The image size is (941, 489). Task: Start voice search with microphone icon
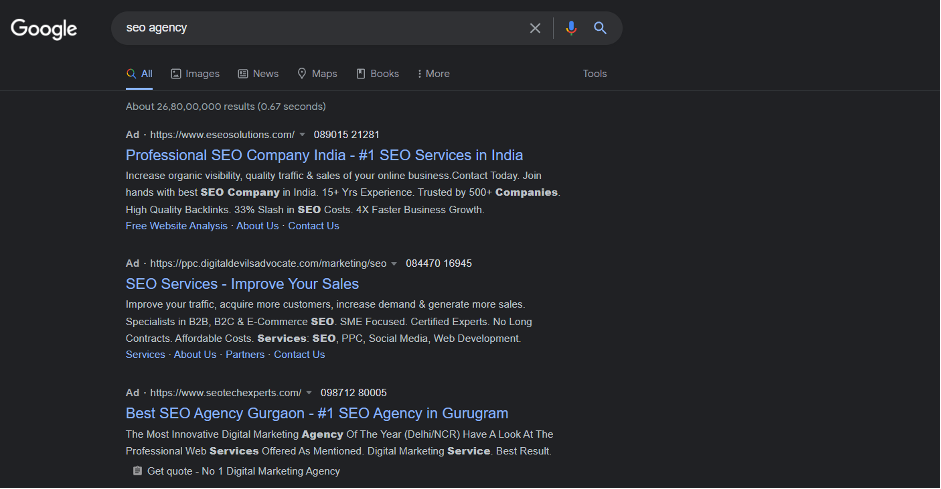[571, 28]
